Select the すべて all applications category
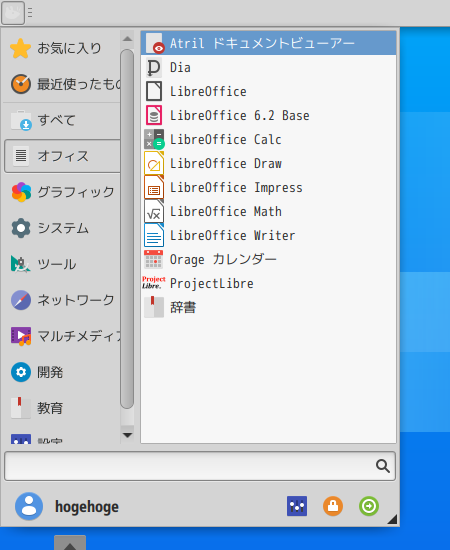450x550 pixels. coord(62,120)
